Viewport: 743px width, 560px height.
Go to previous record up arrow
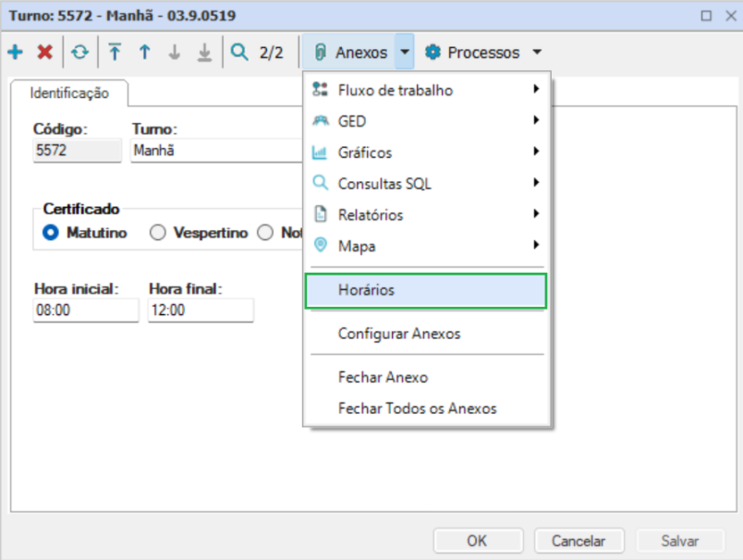click(144, 52)
